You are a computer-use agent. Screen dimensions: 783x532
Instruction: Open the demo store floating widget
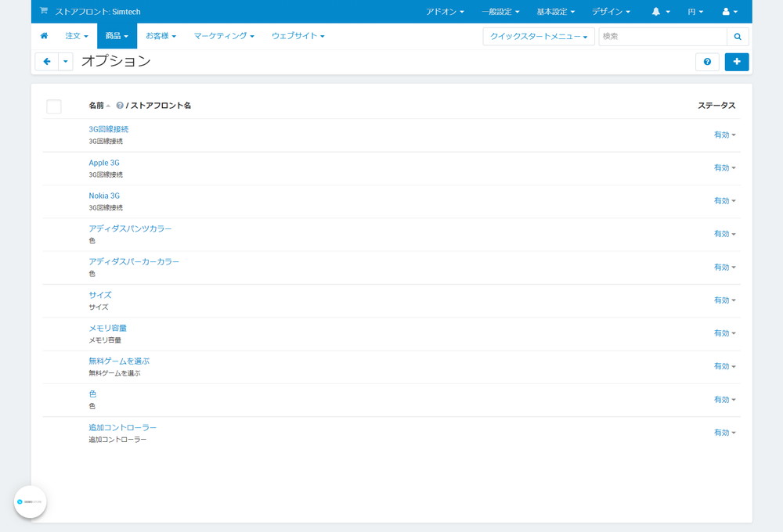pyautogui.click(x=30, y=501)
